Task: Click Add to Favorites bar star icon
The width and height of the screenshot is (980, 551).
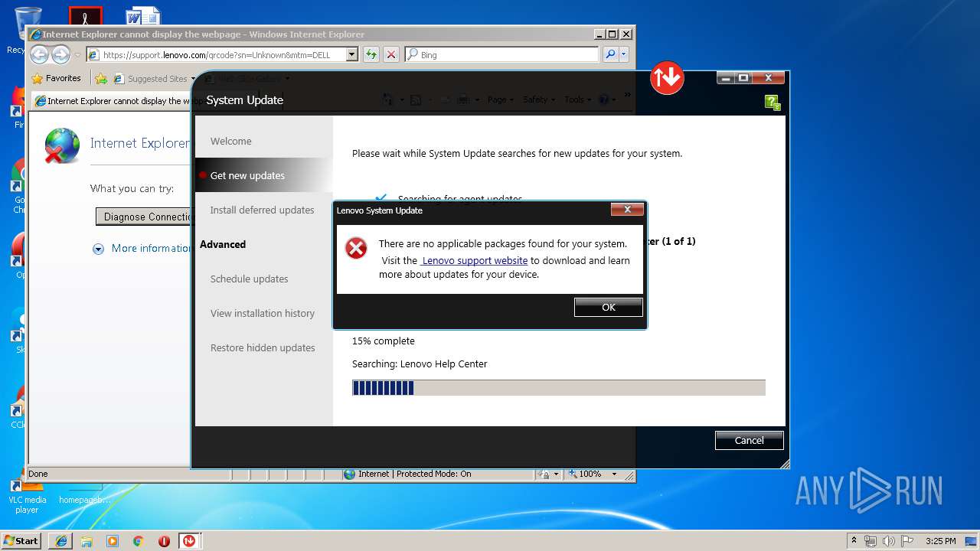Action: 101,78
